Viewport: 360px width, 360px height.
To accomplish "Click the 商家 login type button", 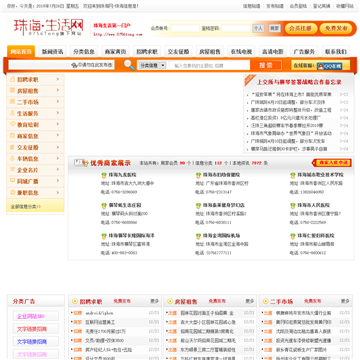I will pyautogui.click(x=274, y=28).
